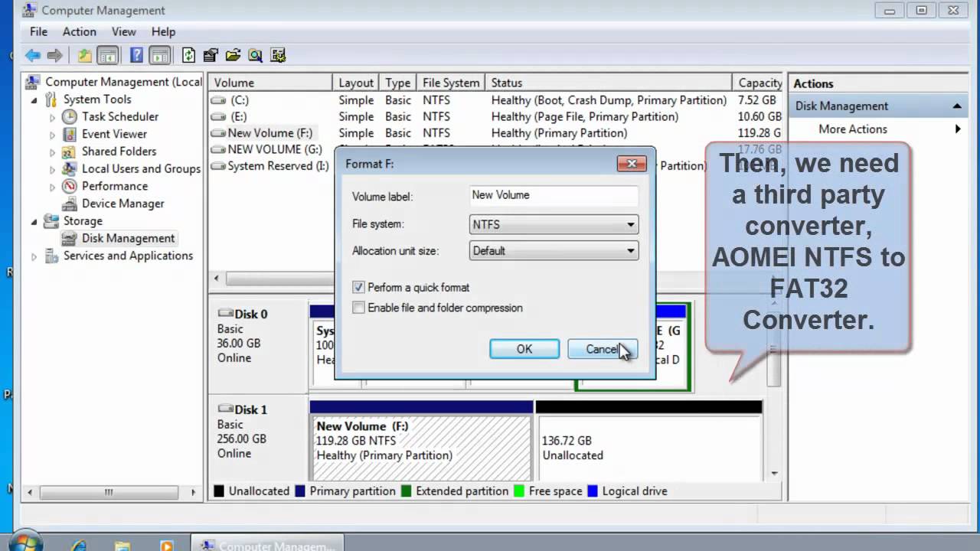
Task: Click the blue Help question-mark icon
Action: [x=136, y=55]
